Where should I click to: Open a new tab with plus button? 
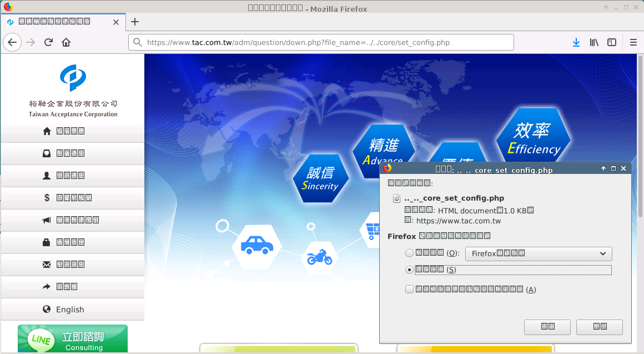click(x=135, y=22)
